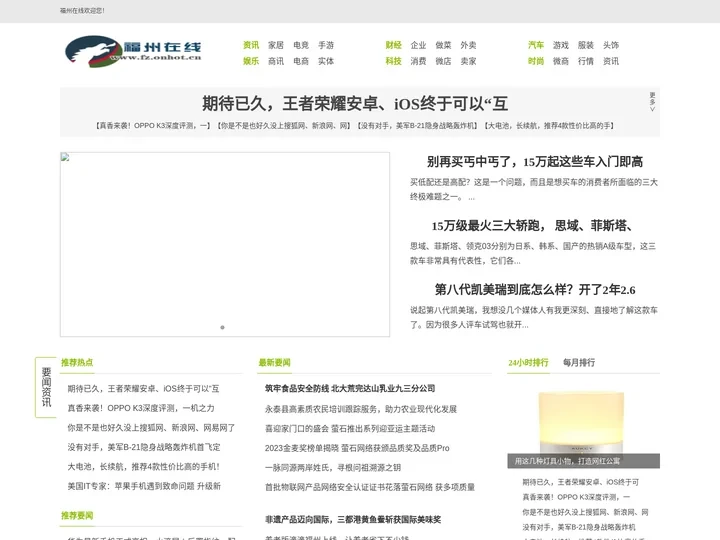Open 永泰县高素质农民培训跟踪服务 article

pos(360,409)
